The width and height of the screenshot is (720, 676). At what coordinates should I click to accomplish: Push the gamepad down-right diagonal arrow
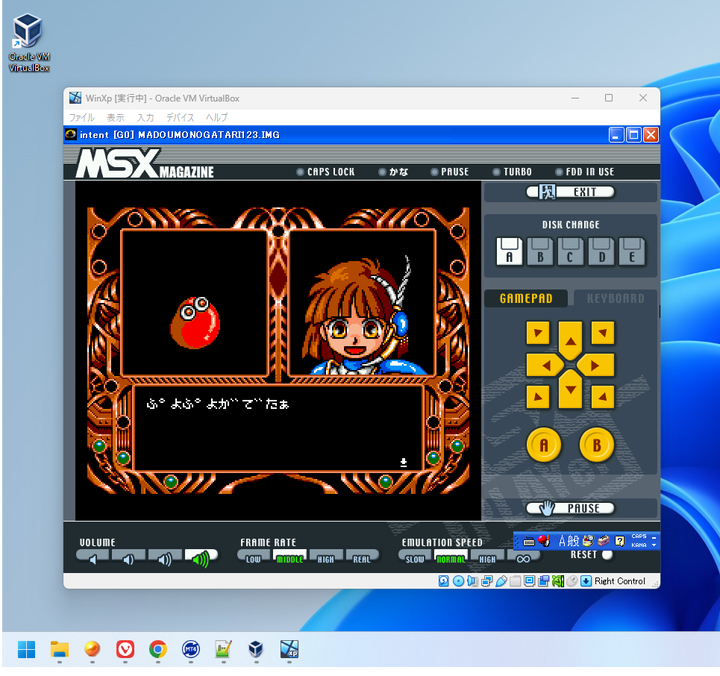click(x=603, y=397)
